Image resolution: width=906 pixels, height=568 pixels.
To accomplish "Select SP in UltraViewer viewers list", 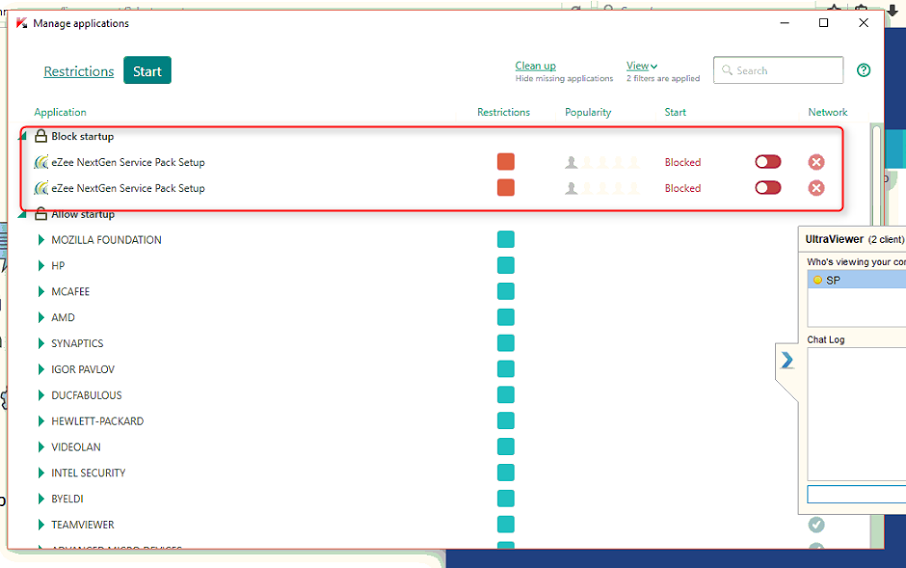I will tap(856, 280).
